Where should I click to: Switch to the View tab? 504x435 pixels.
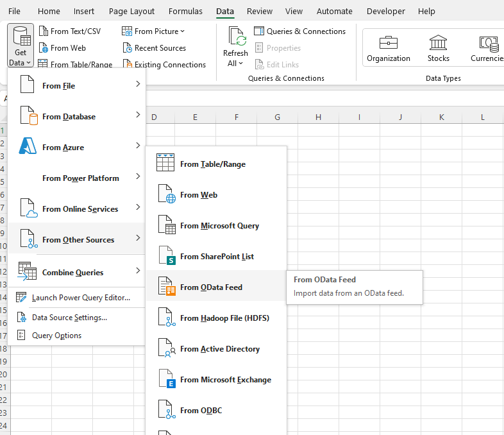point(294,12)
